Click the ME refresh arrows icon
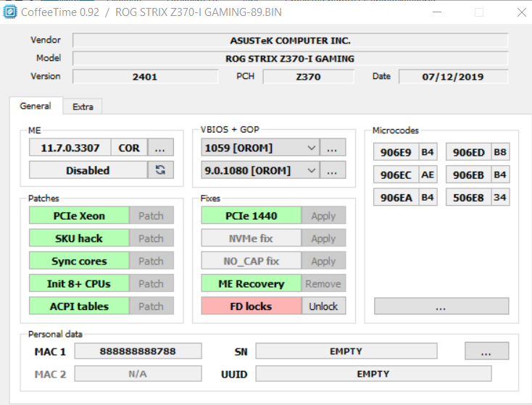 coord(160,170)
